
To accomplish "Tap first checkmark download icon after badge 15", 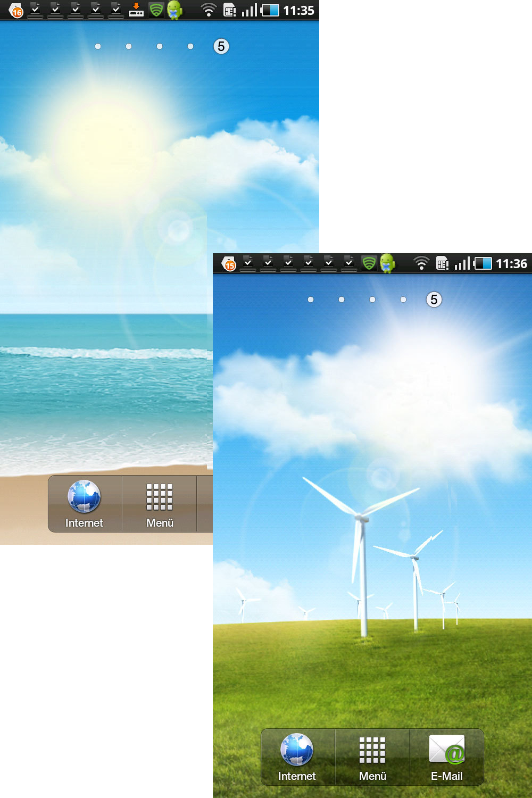I will point(248,263).
